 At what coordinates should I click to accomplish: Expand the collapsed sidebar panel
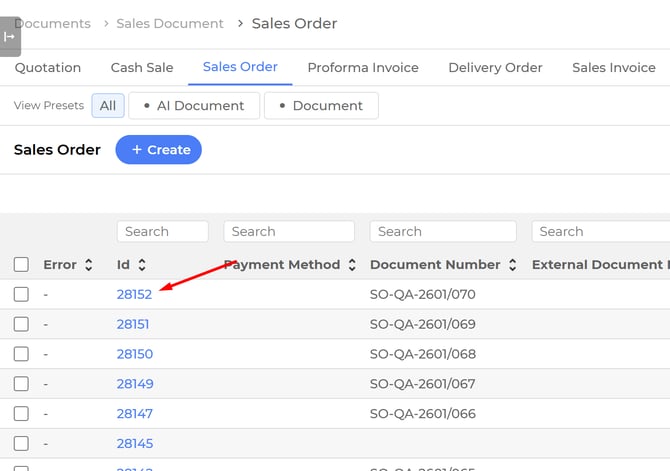(9, 36)
